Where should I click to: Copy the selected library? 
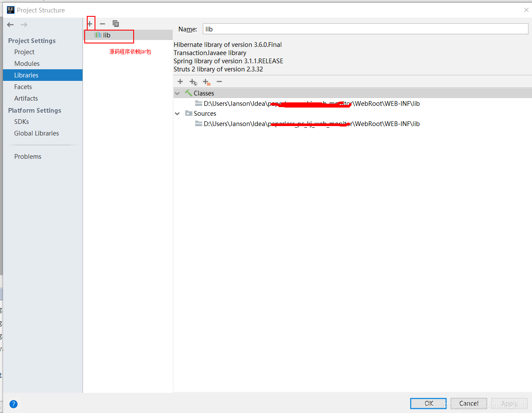tap(116, 24)
